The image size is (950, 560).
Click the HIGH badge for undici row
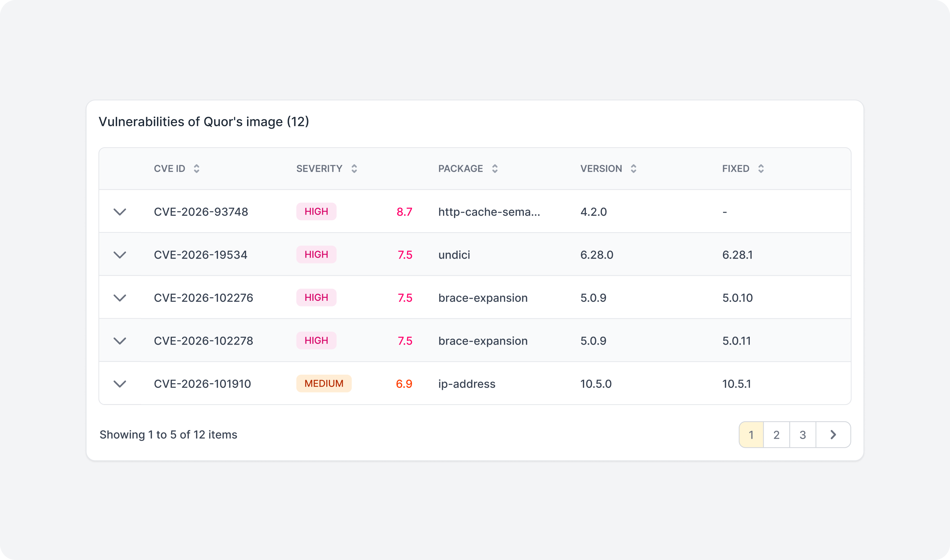pyautogui.click(x=316, y=255)
